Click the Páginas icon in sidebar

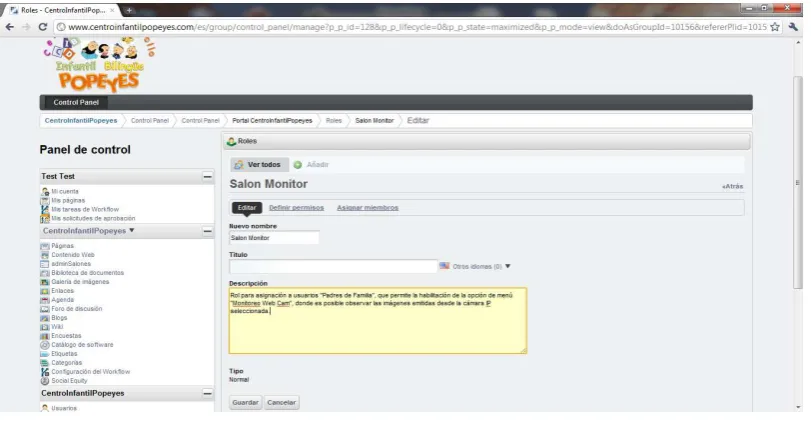pyautogui.click(x=45, y=246)
